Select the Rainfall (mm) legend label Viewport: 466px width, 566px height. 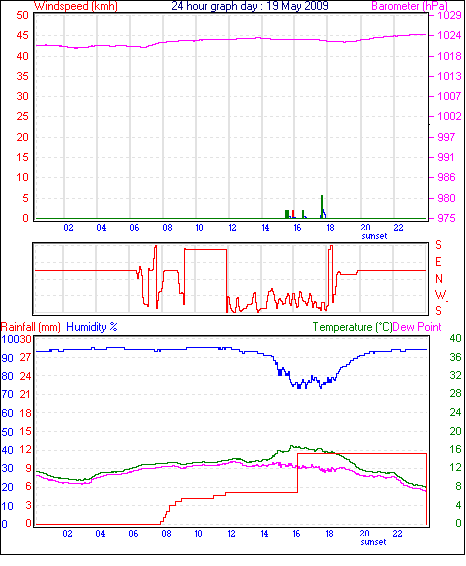point(31,327)
